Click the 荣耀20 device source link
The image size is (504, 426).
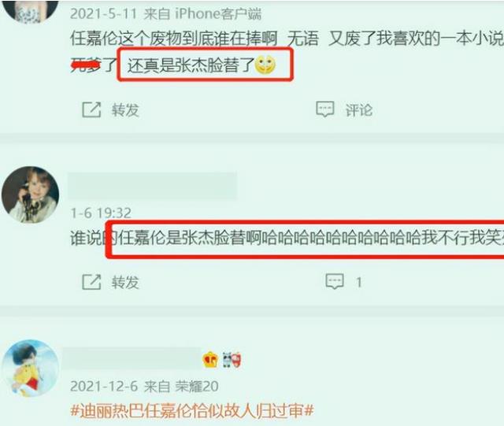point(197,386)
